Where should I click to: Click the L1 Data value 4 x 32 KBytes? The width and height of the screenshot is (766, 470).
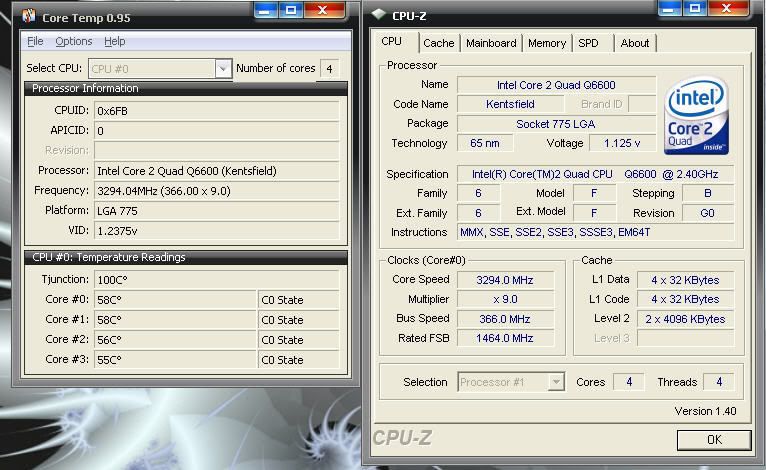point(685,280)
